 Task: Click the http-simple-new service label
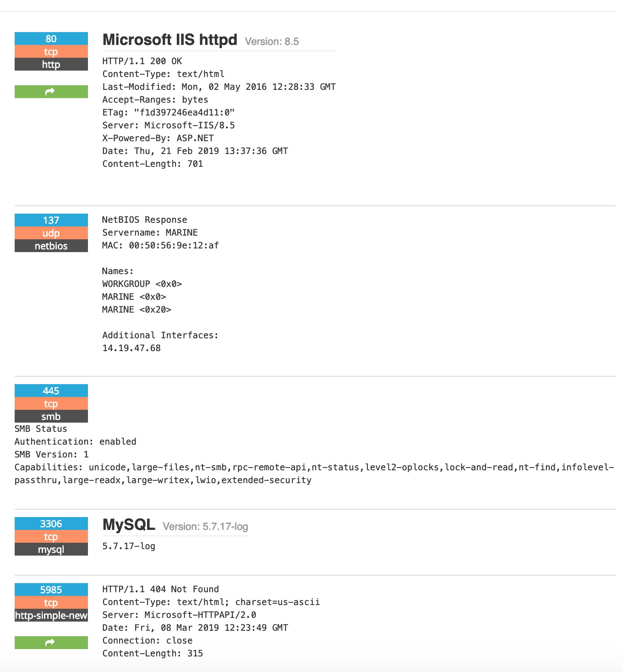[x=51, y=615]
